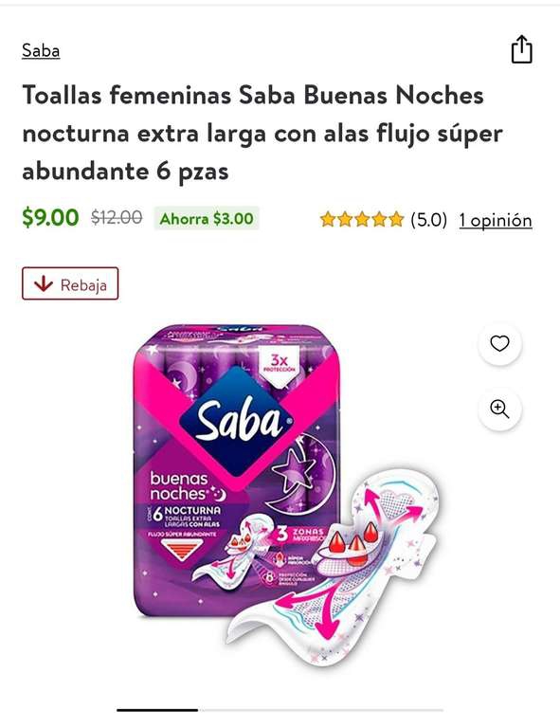
Task: Tap the share icon at top right
Action: click(521, 48)
